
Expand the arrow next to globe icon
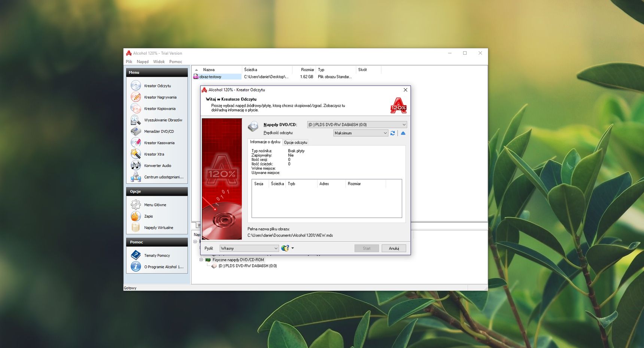pos(293,248)
